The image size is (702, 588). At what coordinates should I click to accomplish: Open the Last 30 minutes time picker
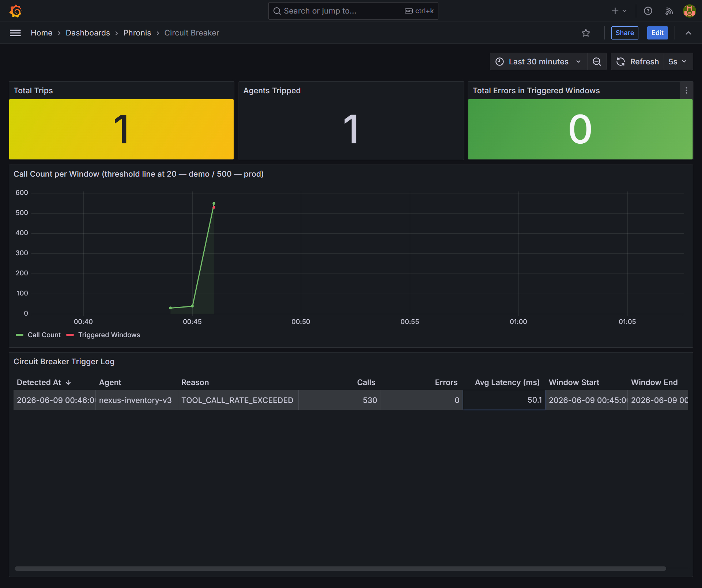pyautogui.click(x=539, y=61)
